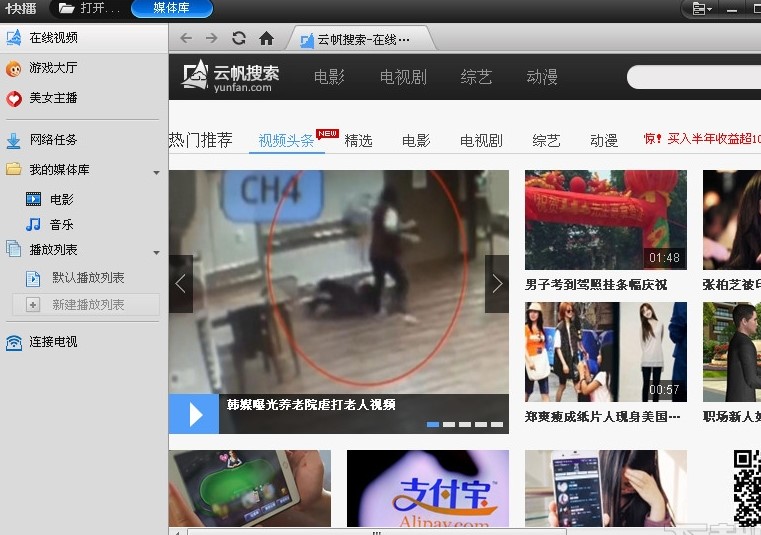Click 我的媒体库 folder icon
The image size is (761, 535).
pos(14,169)
